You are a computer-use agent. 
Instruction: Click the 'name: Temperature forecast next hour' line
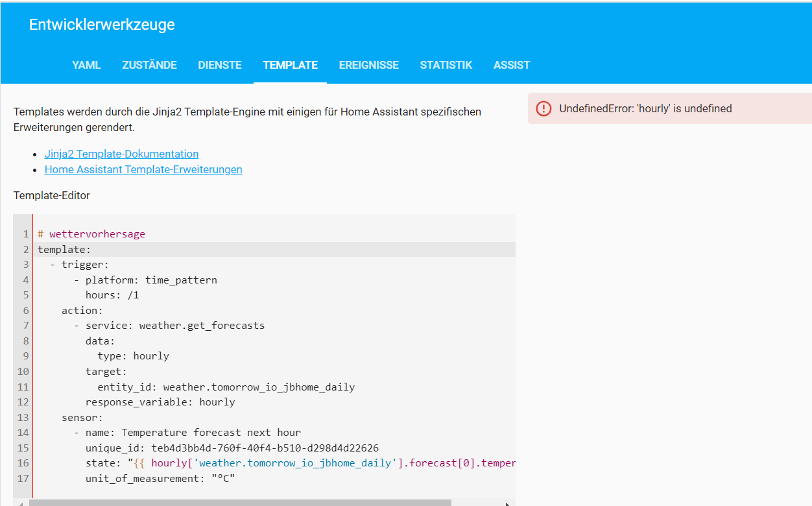coord(187,433)
